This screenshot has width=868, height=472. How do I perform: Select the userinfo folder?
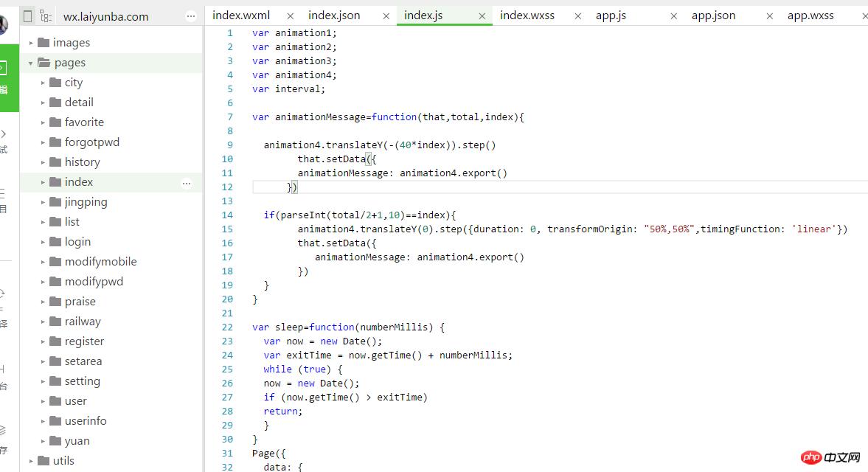tap(86, 421)
